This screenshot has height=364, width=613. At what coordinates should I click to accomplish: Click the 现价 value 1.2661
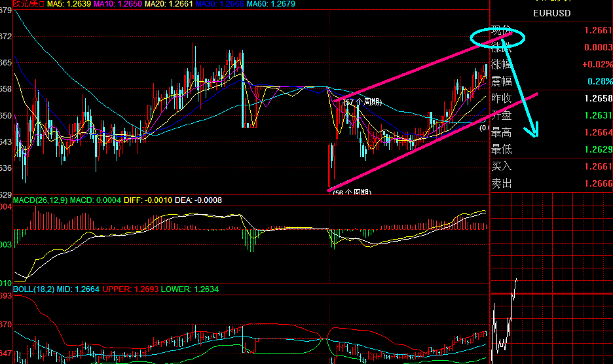point(598,31)
